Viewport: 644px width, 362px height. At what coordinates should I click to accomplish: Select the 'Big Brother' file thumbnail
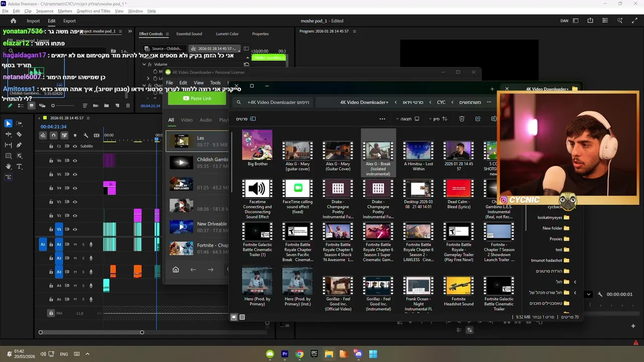(258, 148)
